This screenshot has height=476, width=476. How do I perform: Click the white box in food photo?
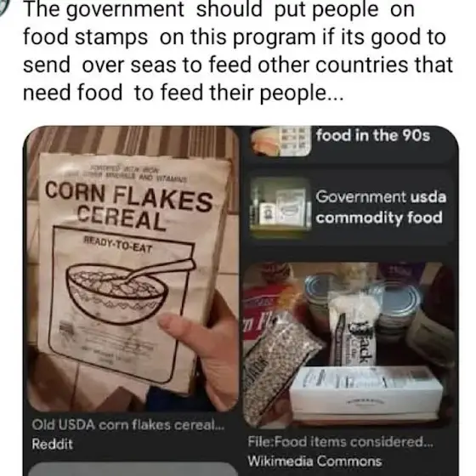click(365, 392)
